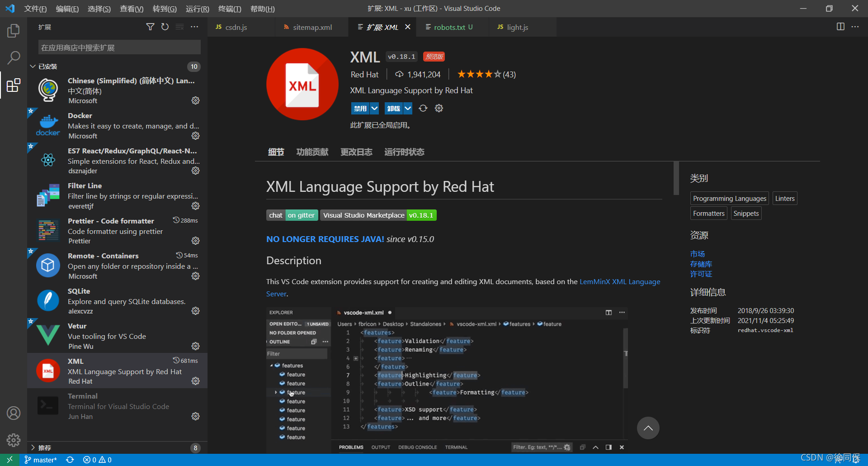Click the extension marketplace search box
The height and width of the screenshot is (466, 868).
(x=118, y=47)
